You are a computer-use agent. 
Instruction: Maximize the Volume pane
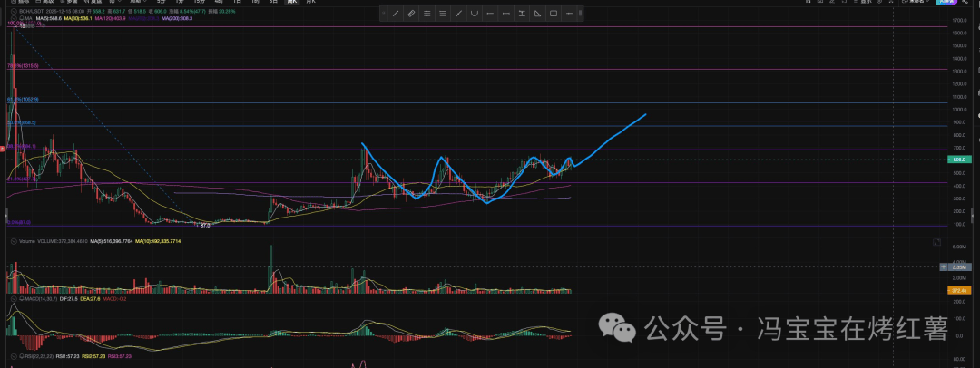point(936,242)
